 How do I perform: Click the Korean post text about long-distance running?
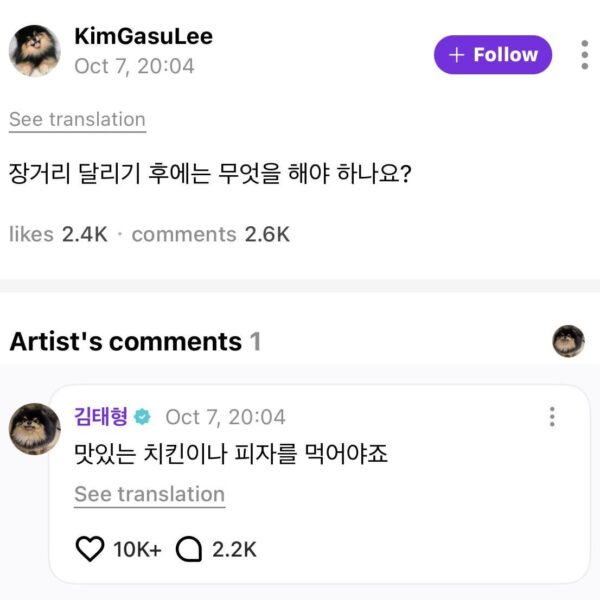[x=211, y=175]
